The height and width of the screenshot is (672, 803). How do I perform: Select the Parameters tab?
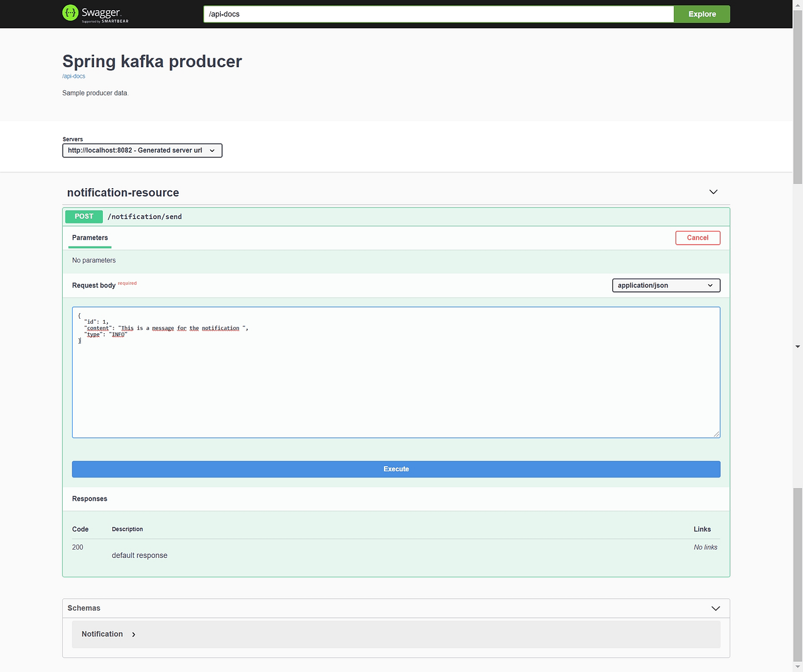pyautogui.click(x=90, y=238)
